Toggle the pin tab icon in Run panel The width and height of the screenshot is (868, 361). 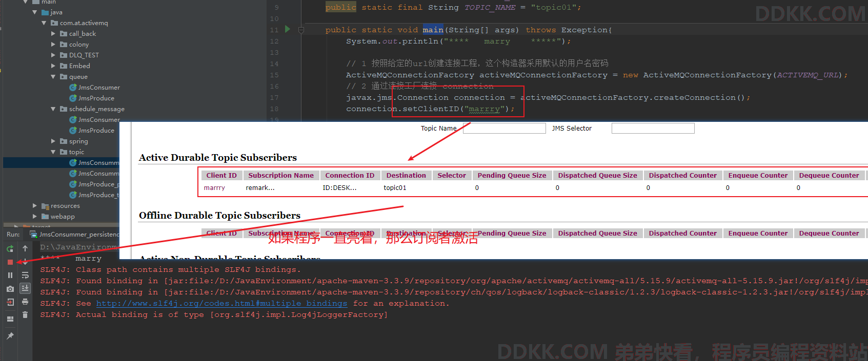[x=10, y=336]
